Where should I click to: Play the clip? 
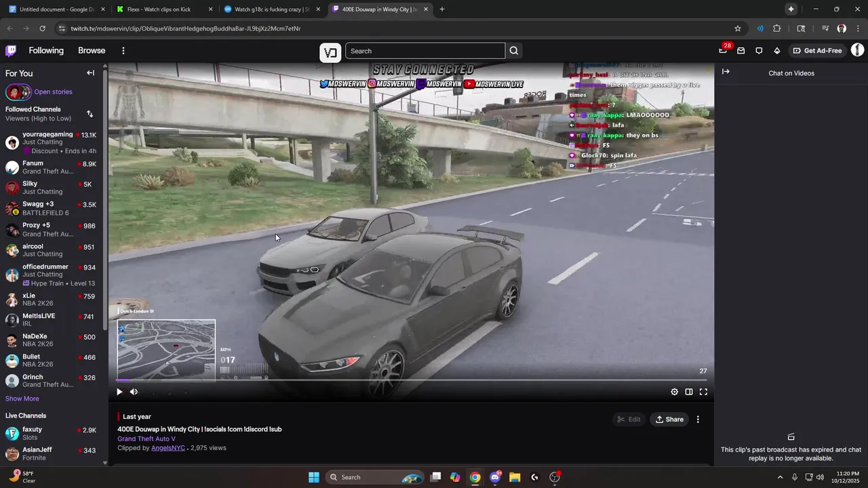119,392
